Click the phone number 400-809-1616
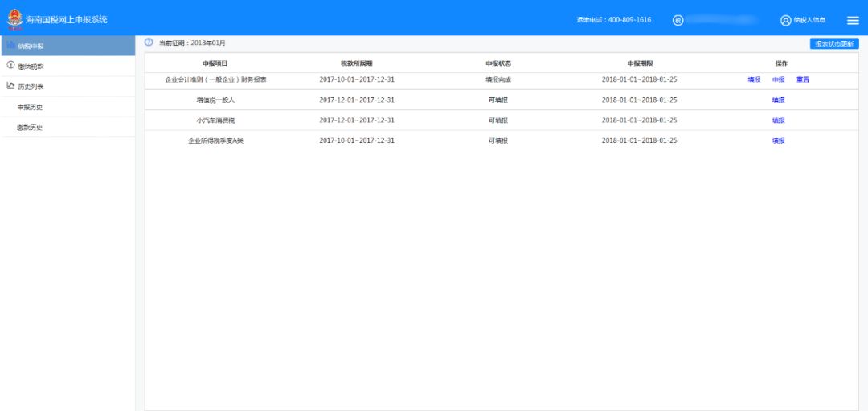The height and width of the screenshot is (411, 868). coord(629,20)
